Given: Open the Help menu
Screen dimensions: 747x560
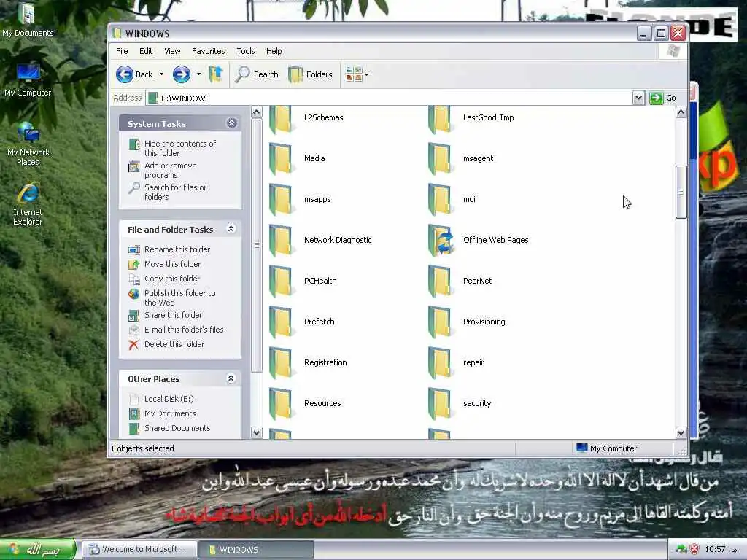Looking at the screenshot, I should pos(274,51).
